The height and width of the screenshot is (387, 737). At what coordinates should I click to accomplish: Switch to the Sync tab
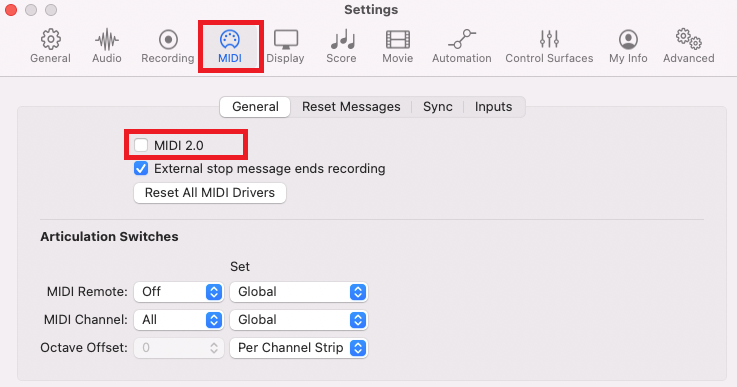point(438,107)
